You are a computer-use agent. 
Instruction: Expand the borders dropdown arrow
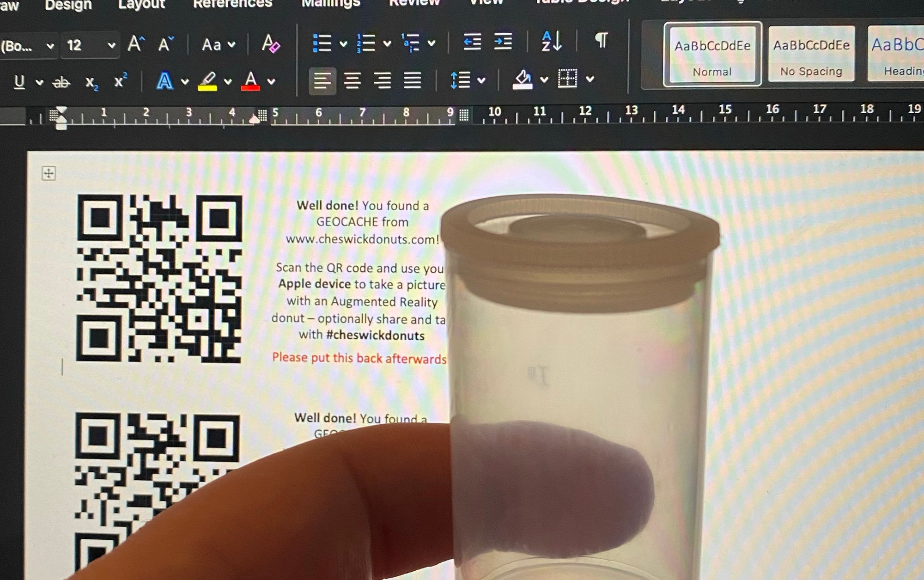click(590, 79)
